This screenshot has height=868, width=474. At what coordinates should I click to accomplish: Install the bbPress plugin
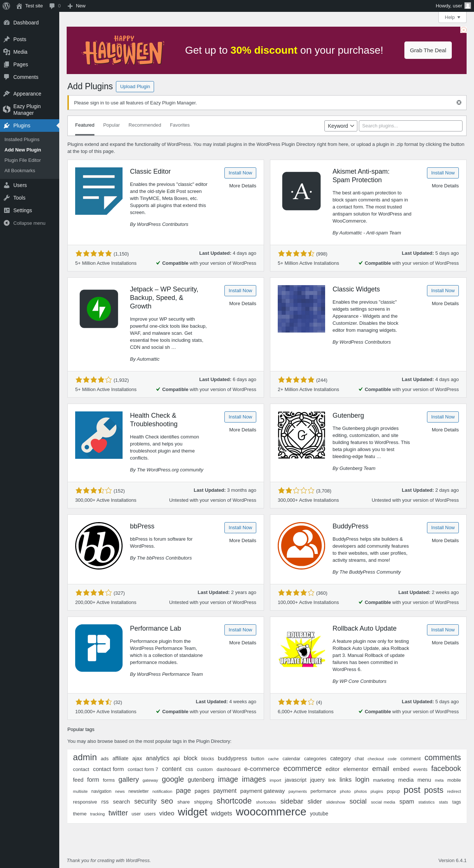point(240,528)
